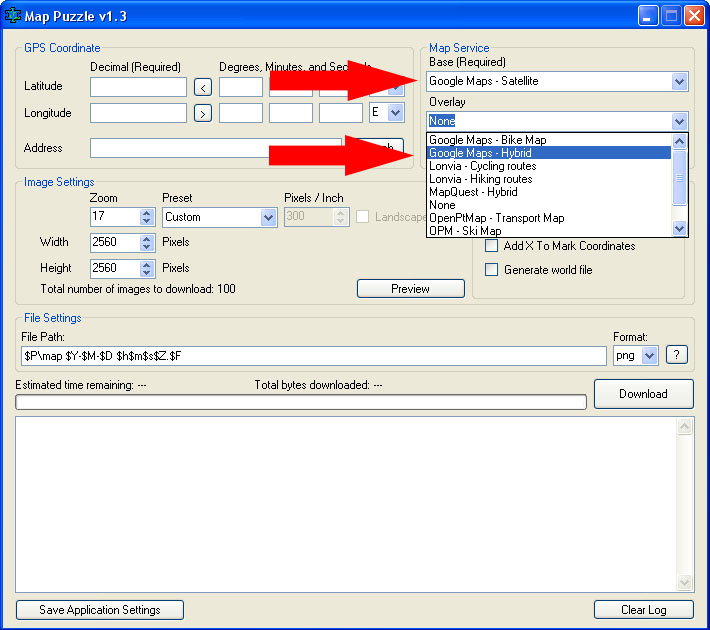Toggle the Landscape checkbox

362,216
